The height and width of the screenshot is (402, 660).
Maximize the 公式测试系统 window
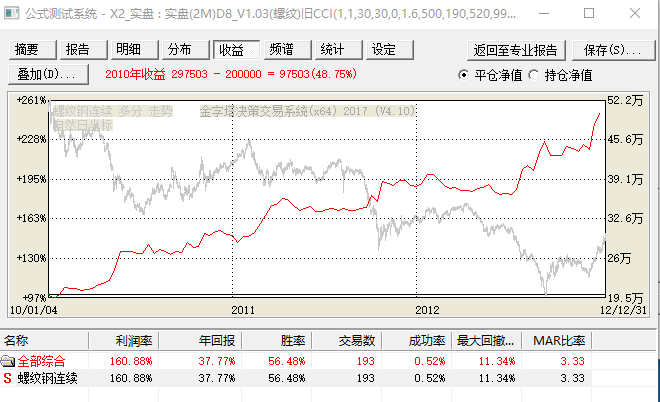[x=589, y=13]
